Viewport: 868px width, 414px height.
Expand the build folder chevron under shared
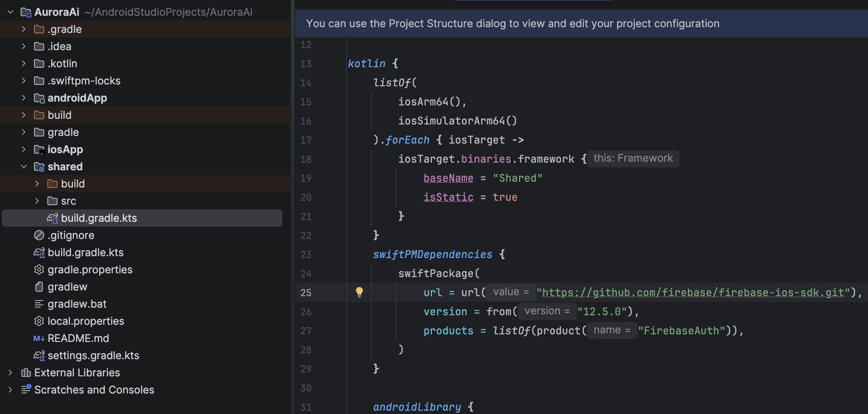pos(37,184)
